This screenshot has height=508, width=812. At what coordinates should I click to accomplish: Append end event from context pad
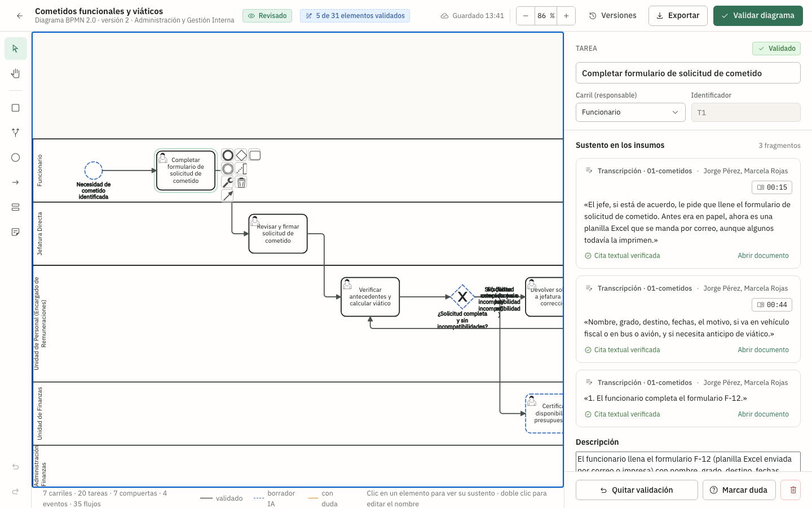[228, 155]
